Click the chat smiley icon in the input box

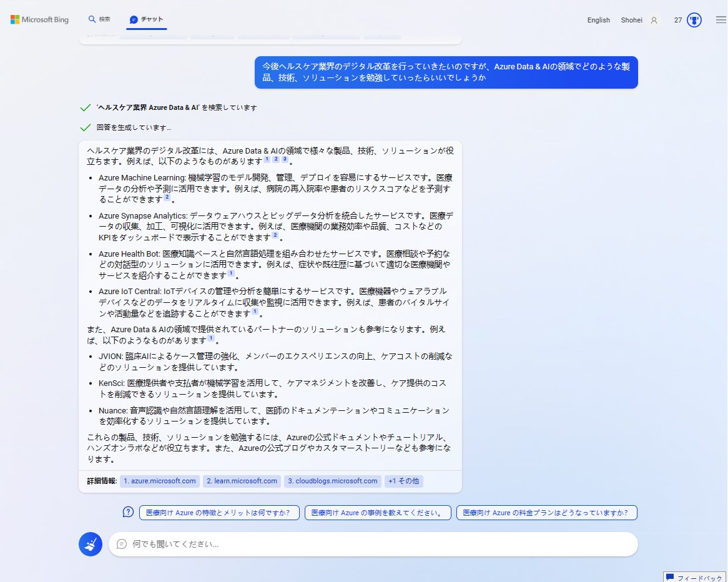[122, 544]
